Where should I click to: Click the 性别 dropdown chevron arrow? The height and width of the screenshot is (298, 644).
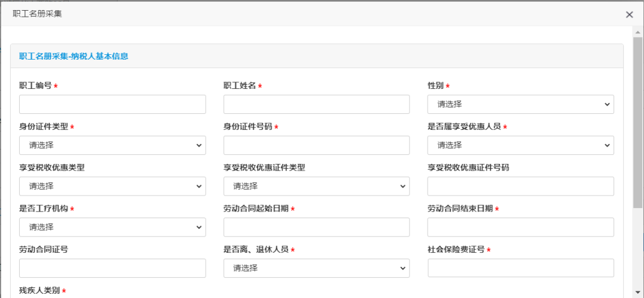pyautogui.click(x=607, y=105)
